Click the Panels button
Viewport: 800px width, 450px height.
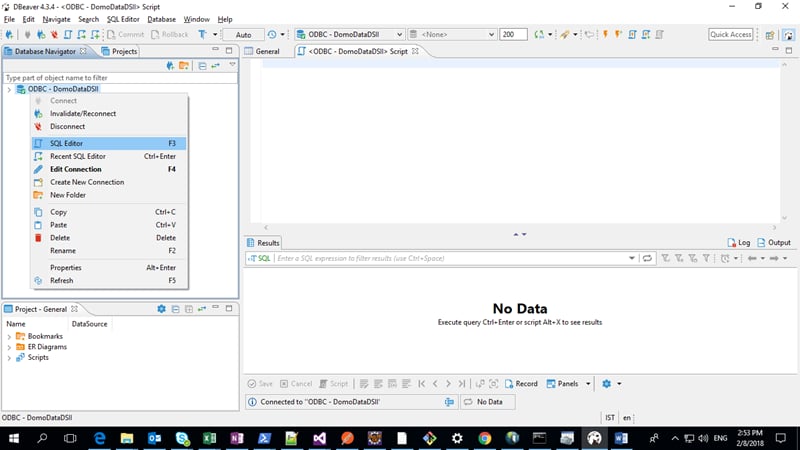click(x=562, y=384)
